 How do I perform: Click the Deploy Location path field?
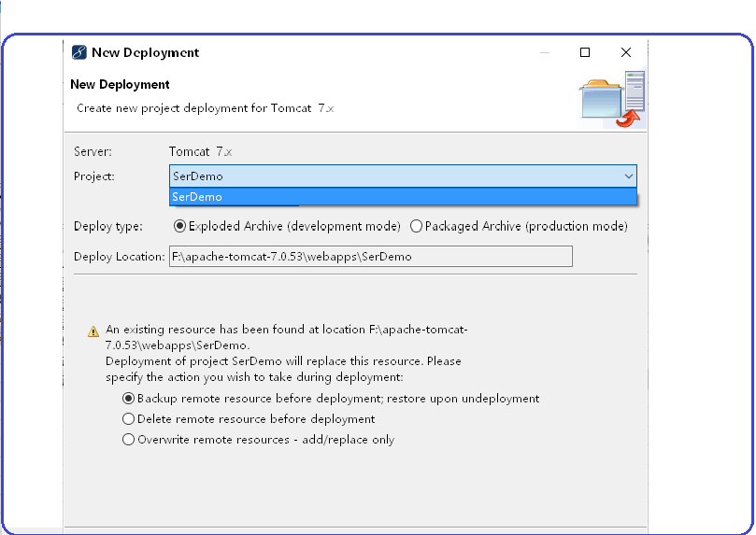tap(371, 256)
